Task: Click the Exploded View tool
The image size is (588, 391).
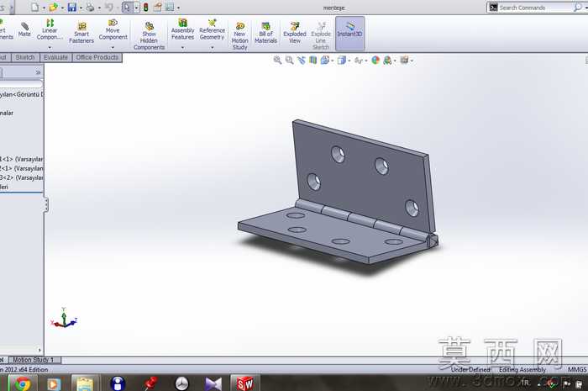Action: pos(294,33)
